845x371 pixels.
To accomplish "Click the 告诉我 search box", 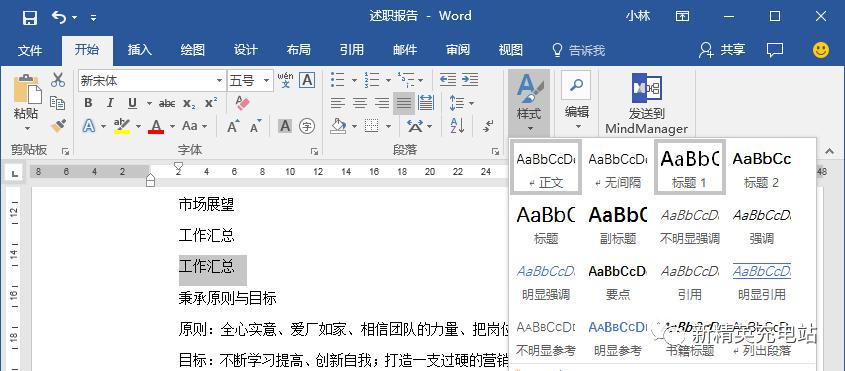I will pyautogui.click(x=579, y=50).
